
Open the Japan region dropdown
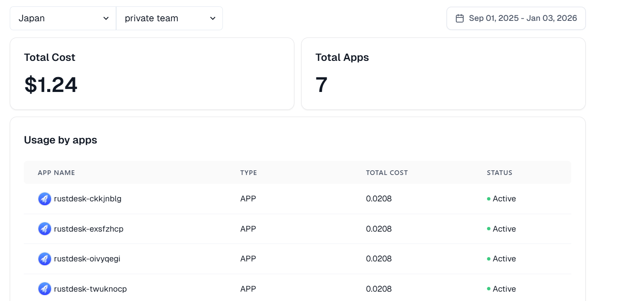[x=63, y=18]
